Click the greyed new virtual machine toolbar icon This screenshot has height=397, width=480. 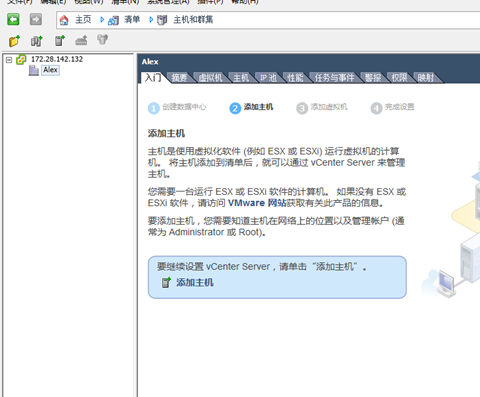[81, 40]
